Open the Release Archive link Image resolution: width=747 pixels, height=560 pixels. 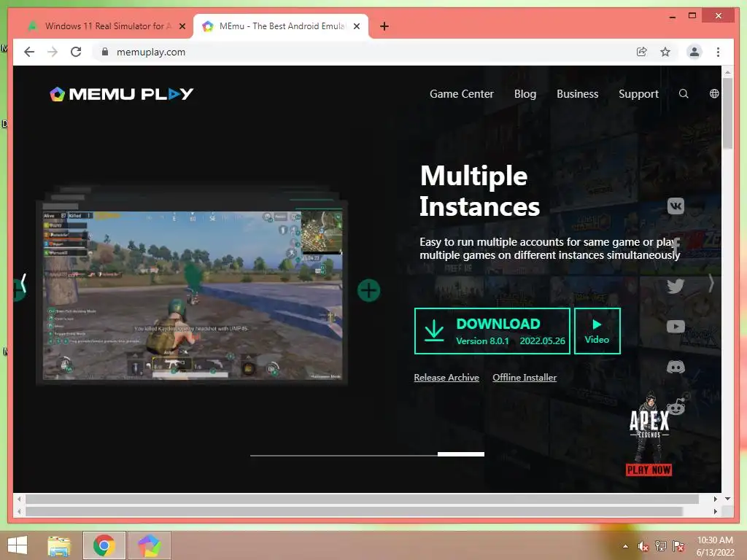coord(446,377)
